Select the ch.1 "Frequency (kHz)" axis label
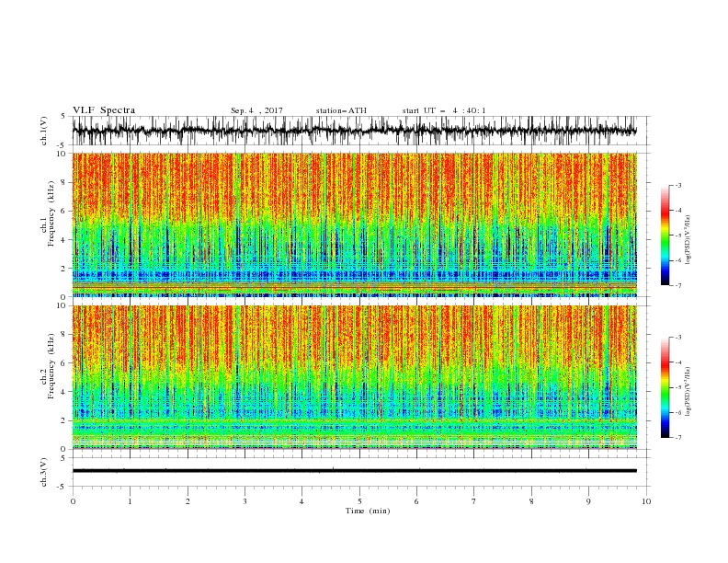The image size is (728, 563). [x=51, y=213]
